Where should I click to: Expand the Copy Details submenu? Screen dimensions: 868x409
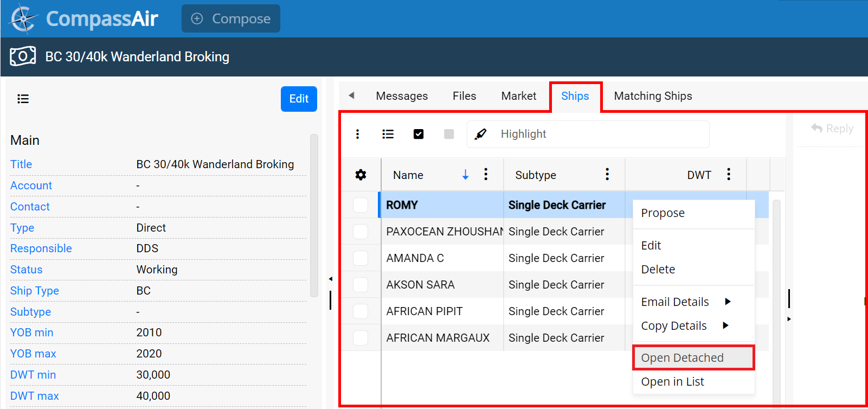(694, 326)
